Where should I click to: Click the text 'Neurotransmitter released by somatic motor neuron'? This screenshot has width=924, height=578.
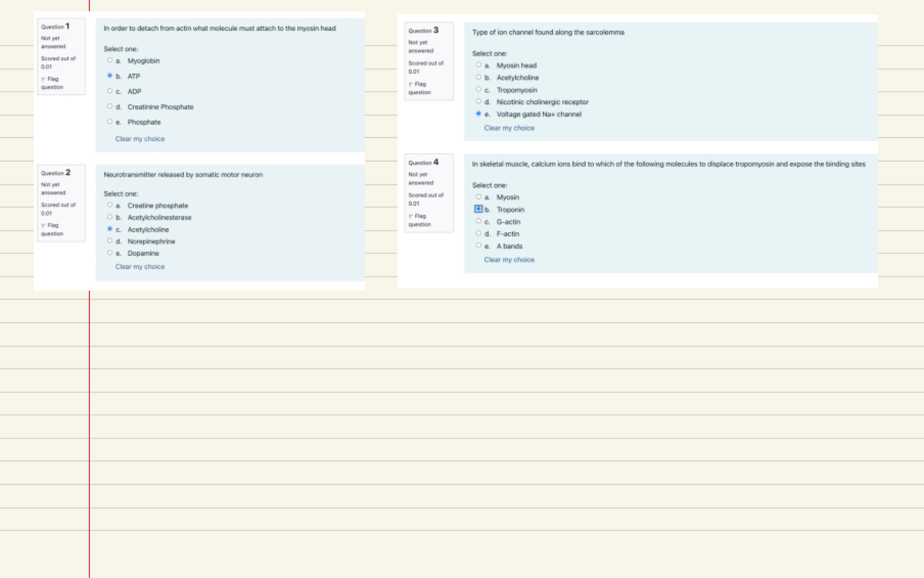coord(183,175)
